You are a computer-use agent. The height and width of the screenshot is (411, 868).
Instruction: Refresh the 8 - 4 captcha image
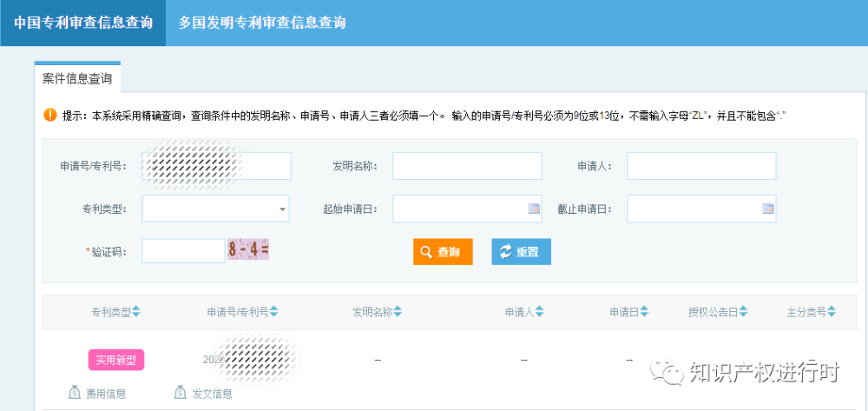(248, 249)
